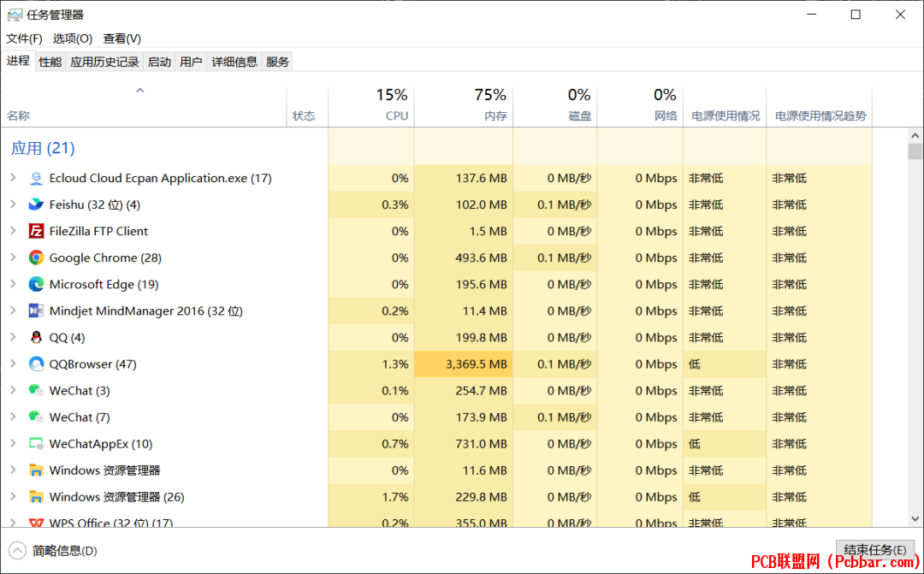Expand the FileZilla FTP Client row
924x574 pixels.
tap(13, 230)
